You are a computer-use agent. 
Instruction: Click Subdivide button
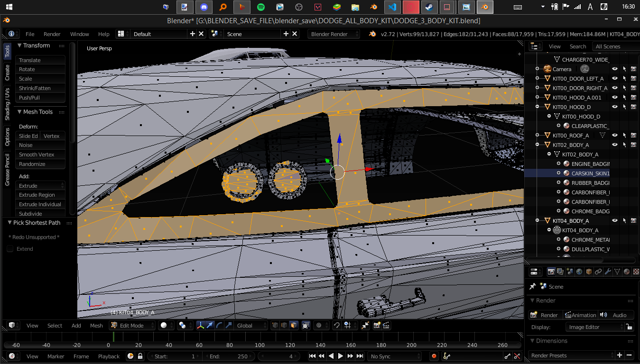click(40, 213)
